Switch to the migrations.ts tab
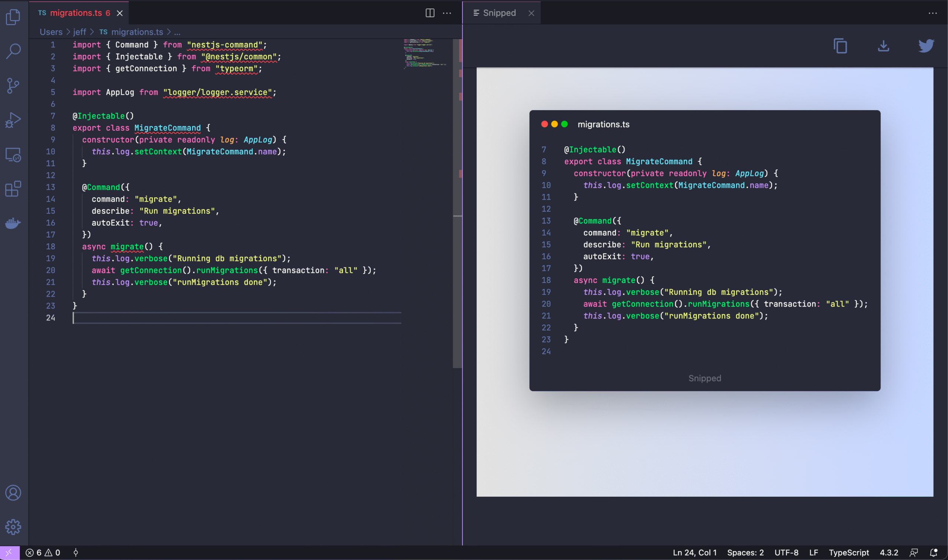This screenshot has height=560, width=948. tap(76, 13)
